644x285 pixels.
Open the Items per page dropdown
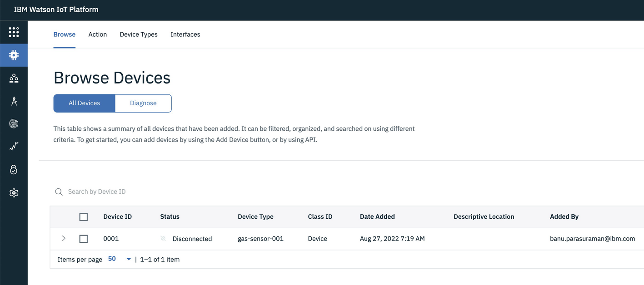120,259
